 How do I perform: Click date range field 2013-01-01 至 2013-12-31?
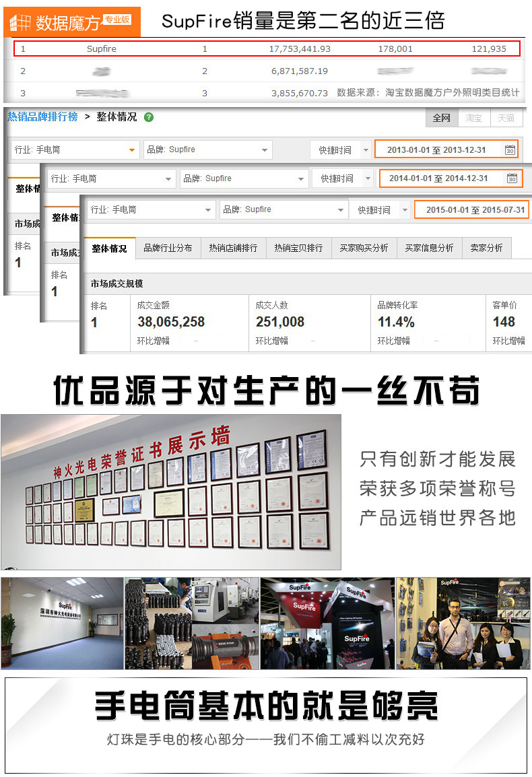(446, 149)
